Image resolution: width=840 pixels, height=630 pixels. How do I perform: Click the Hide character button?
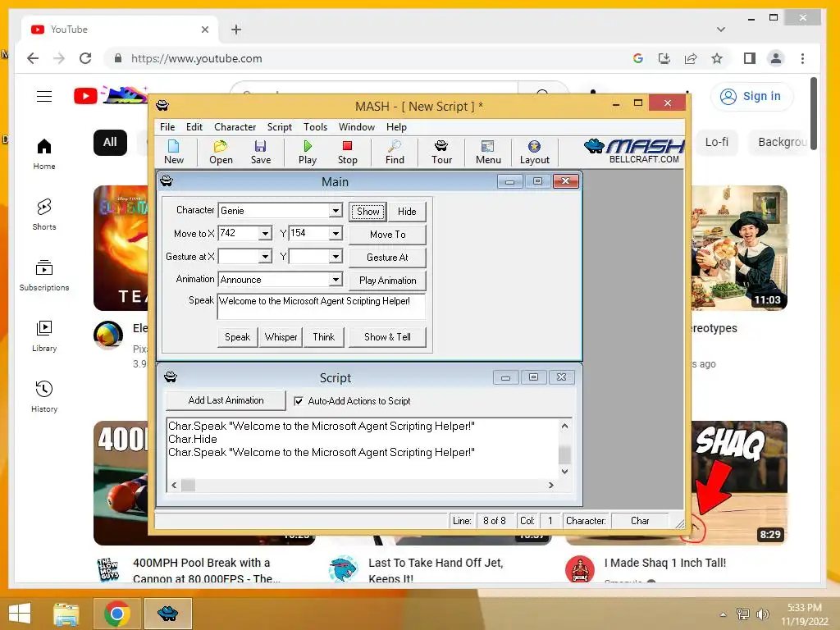pos(407,211)
